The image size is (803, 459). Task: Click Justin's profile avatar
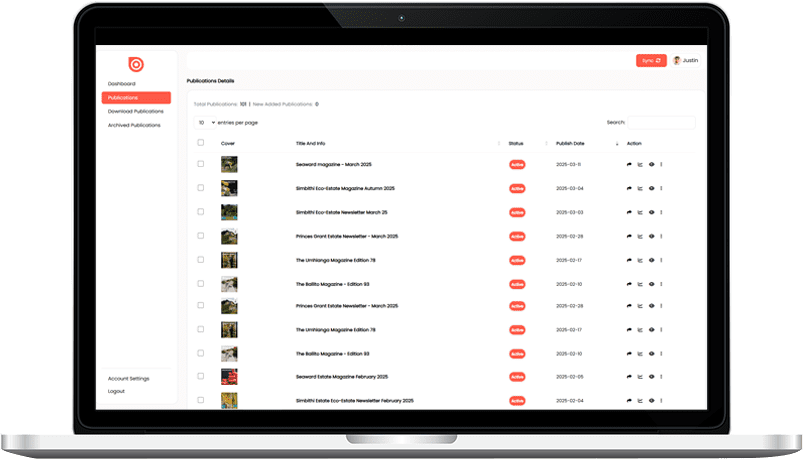[677, 60]
